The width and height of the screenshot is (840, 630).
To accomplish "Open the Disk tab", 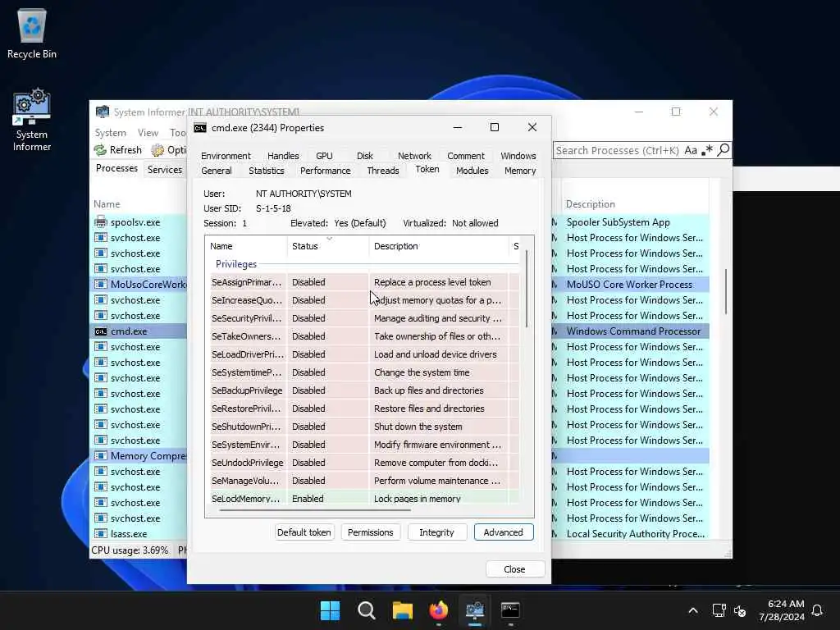I will tap(365, 156).
